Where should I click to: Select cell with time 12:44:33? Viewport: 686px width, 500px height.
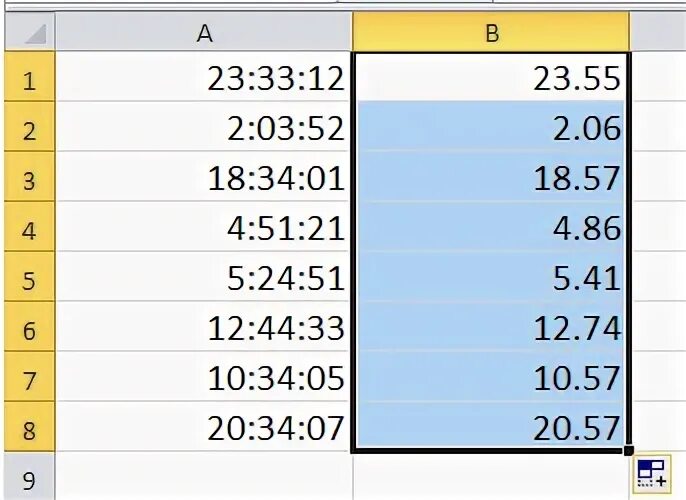coord(204,326)
